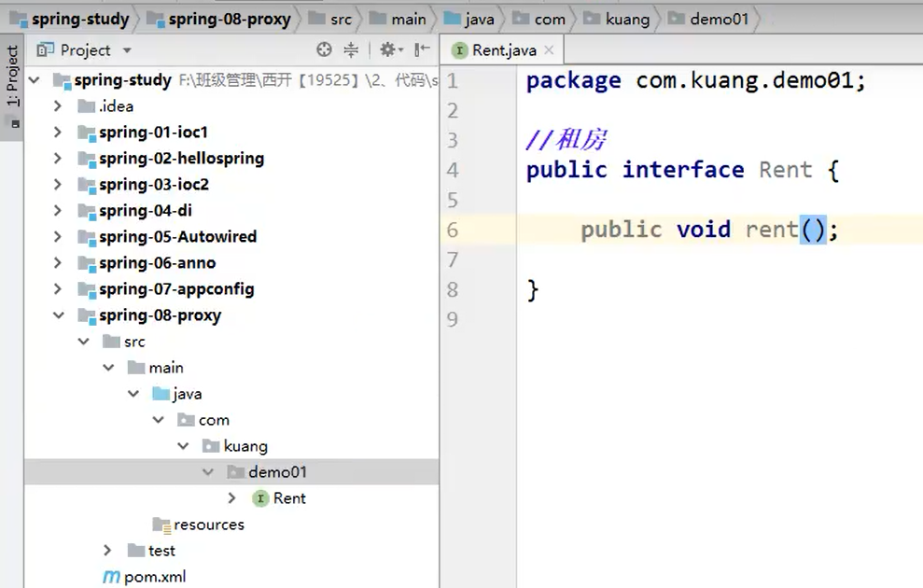The image size is (923, 588).
Task: Select spring-06-anno module in tree
Action: coord(157,262)
